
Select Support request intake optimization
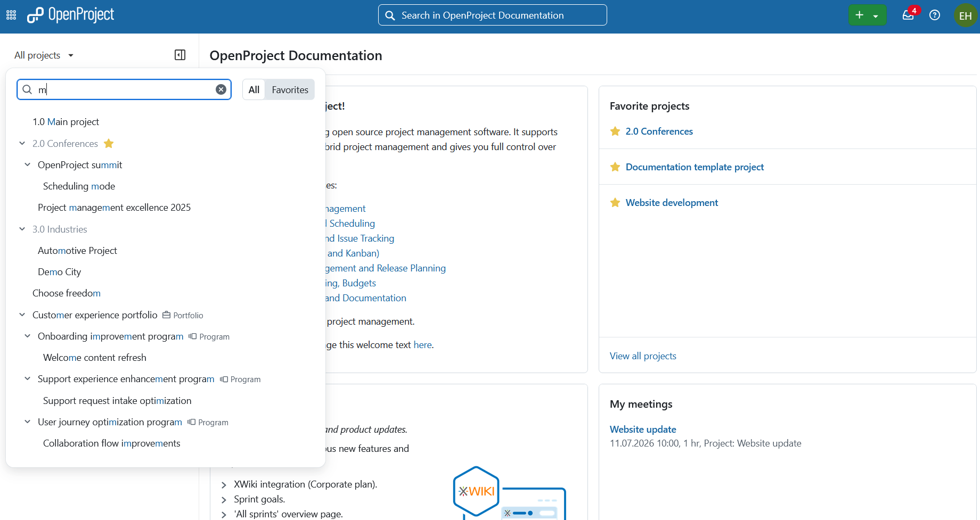coord(117,401)
